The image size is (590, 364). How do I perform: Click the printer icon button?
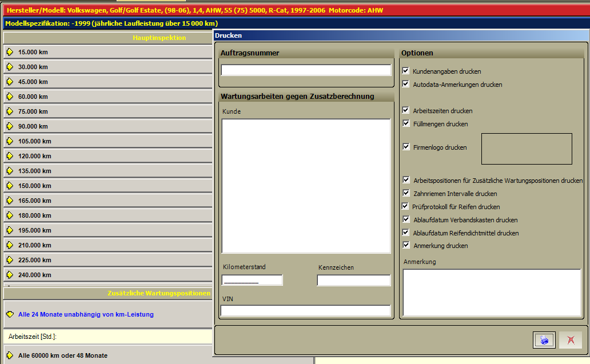point(544,341)
